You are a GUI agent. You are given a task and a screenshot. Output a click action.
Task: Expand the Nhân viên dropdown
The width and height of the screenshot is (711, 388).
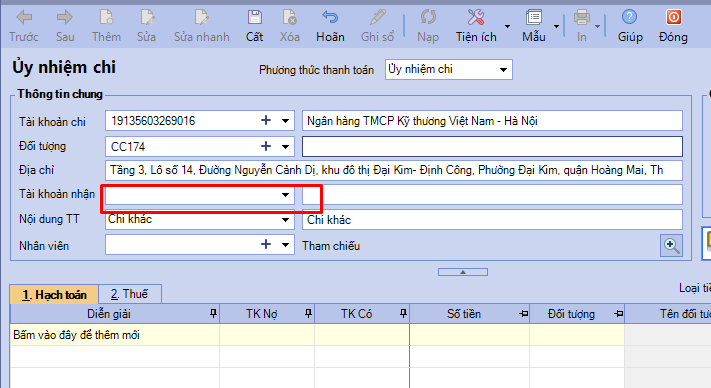(285, 245)
